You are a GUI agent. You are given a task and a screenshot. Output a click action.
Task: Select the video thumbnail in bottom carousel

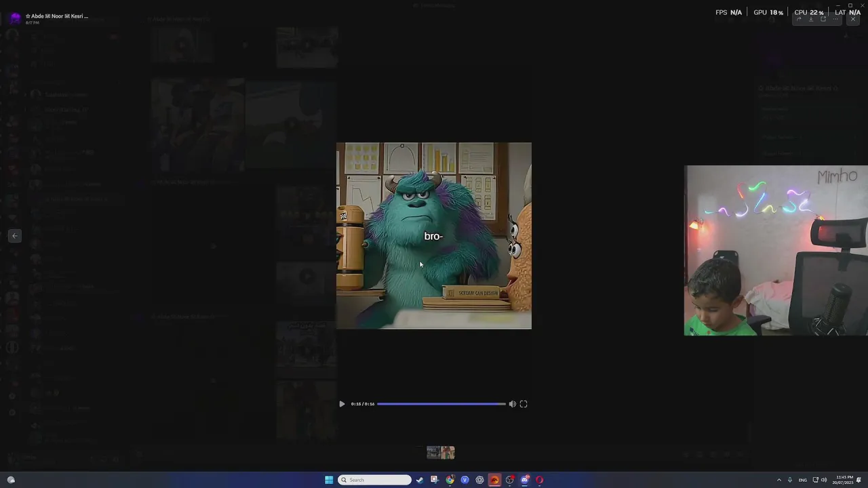pyautogui.click(x=441, y=452)
